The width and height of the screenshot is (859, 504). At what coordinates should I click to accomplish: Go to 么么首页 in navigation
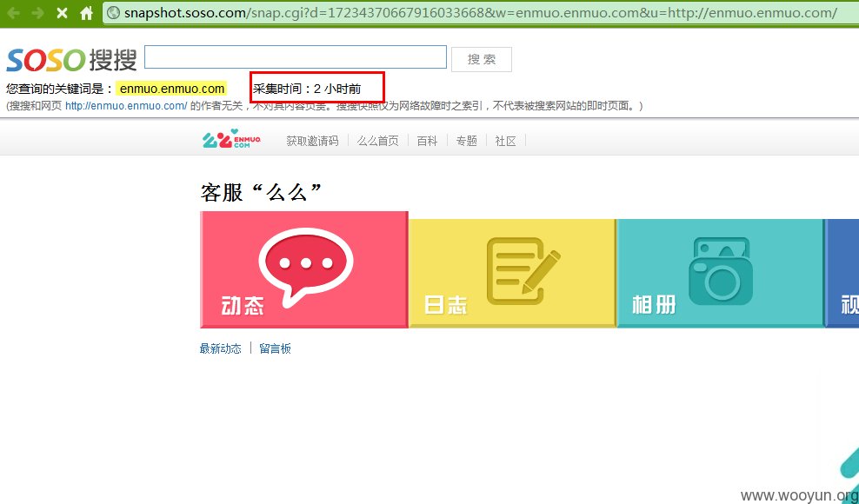[x=378, y=141]
